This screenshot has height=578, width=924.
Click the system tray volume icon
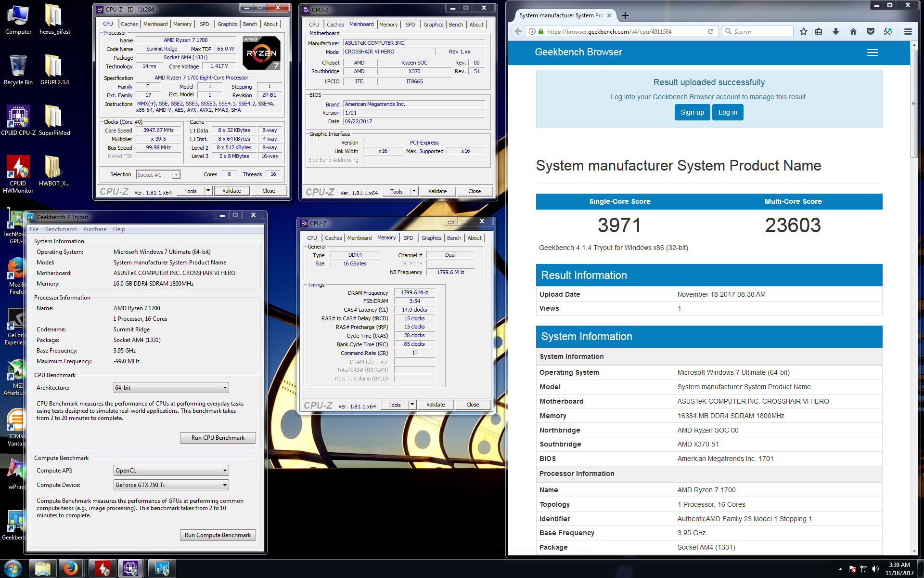tap(875, 569)
